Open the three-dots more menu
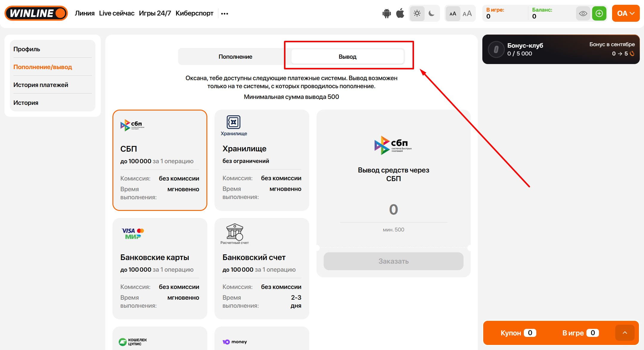The width and height of the screenshot is (644, 350). coord(225,13)
